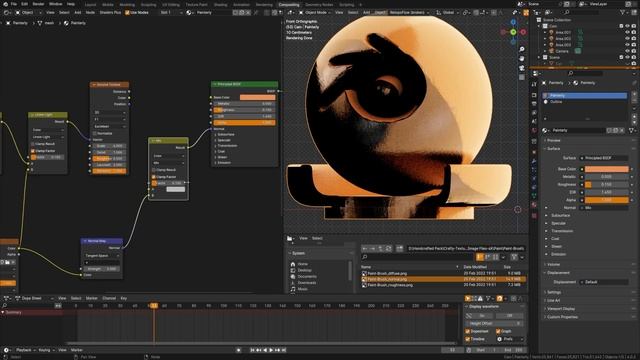Toggle Camera render visibility in outliner

click(633, 51)
